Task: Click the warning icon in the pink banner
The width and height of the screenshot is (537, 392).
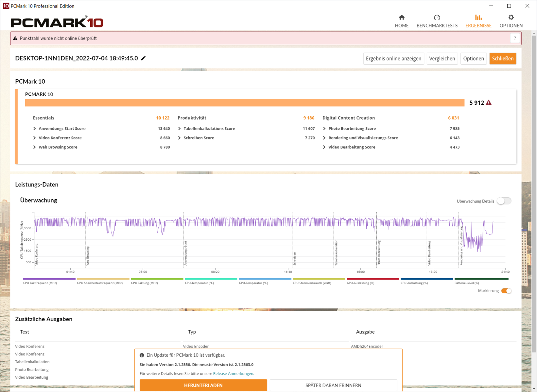Action: tap(15, 38)
